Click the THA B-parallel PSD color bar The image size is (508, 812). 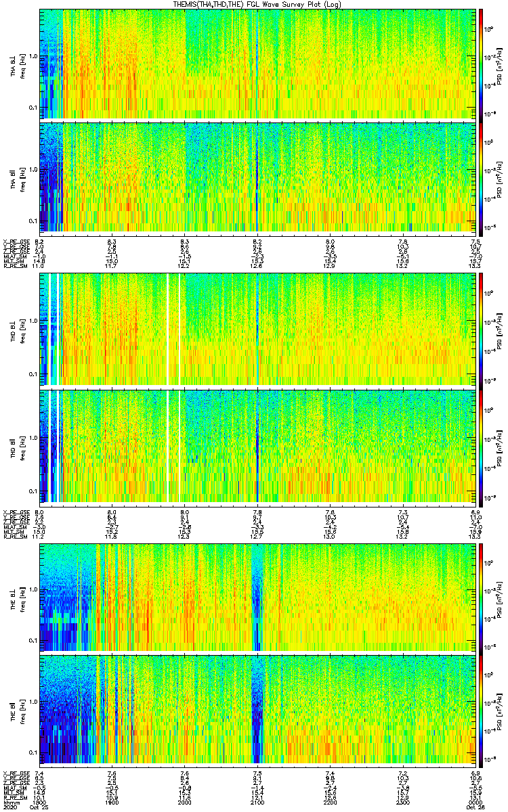[x=482, y=176]
